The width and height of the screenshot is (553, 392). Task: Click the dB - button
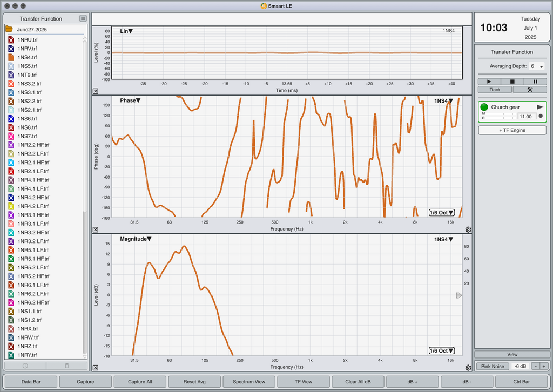point(467,381)
